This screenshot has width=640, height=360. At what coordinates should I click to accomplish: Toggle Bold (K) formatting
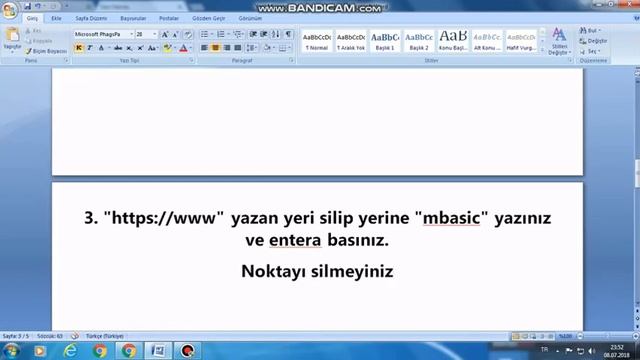(79, 48)
